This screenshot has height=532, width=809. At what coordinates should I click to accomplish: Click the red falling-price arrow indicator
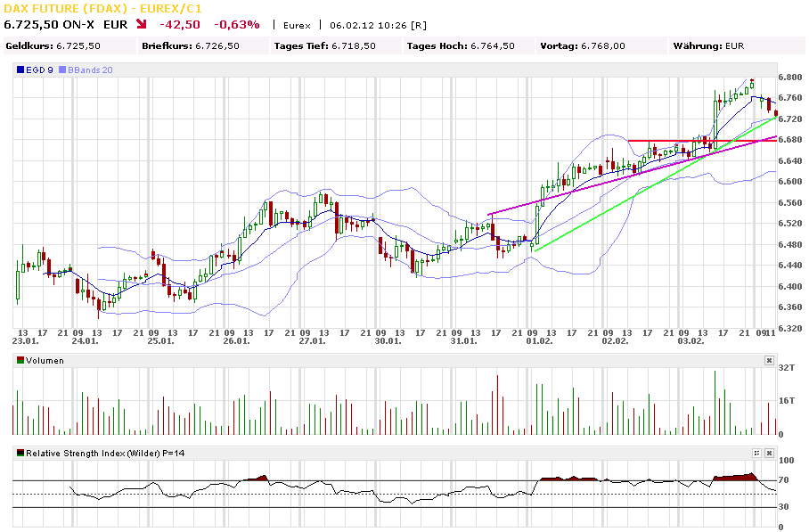[142, 26]
